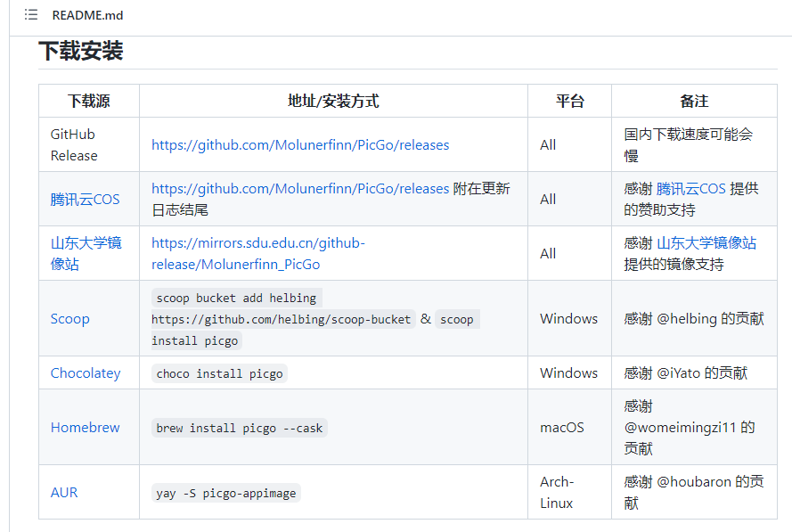Click the 'install picgo' code snippet in Scoop row
Viewport: 792px width, 532px height.
pyautogui.click(x=197, y=341)
